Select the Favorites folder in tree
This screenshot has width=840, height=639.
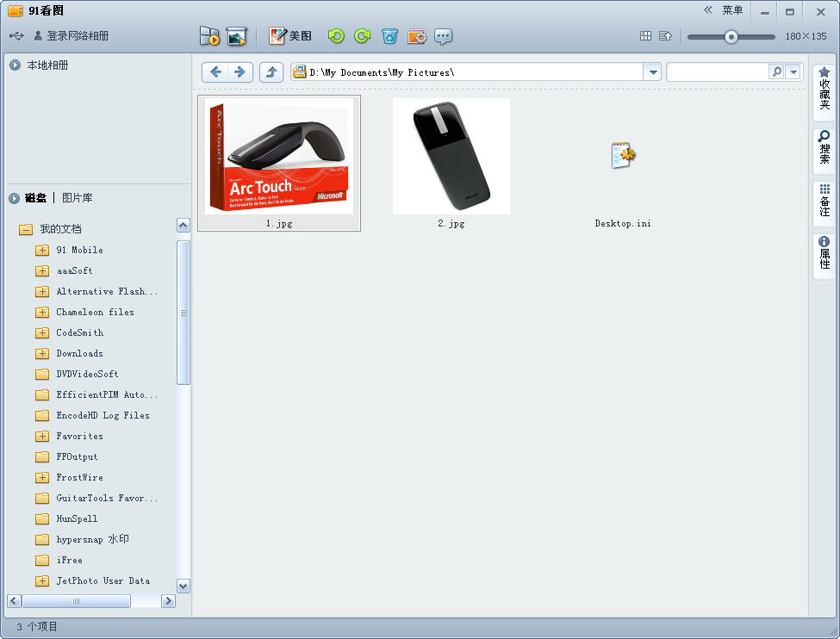pyautogui.click(x=79, y=437)
